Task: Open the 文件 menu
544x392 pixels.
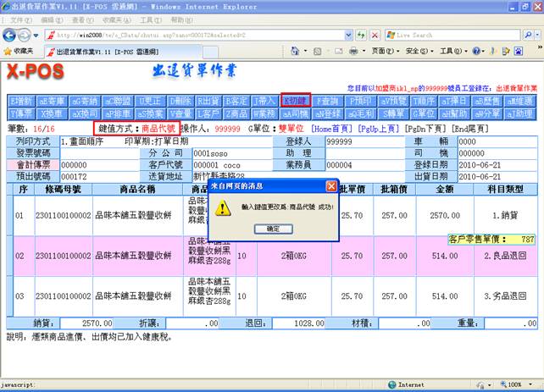Action: click(x=14, y=19)
